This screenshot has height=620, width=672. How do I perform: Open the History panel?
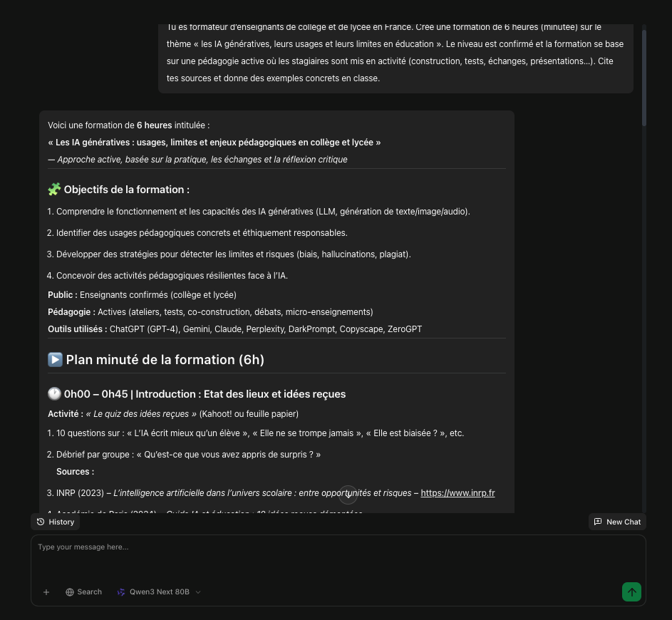click(x=56, y=522)
